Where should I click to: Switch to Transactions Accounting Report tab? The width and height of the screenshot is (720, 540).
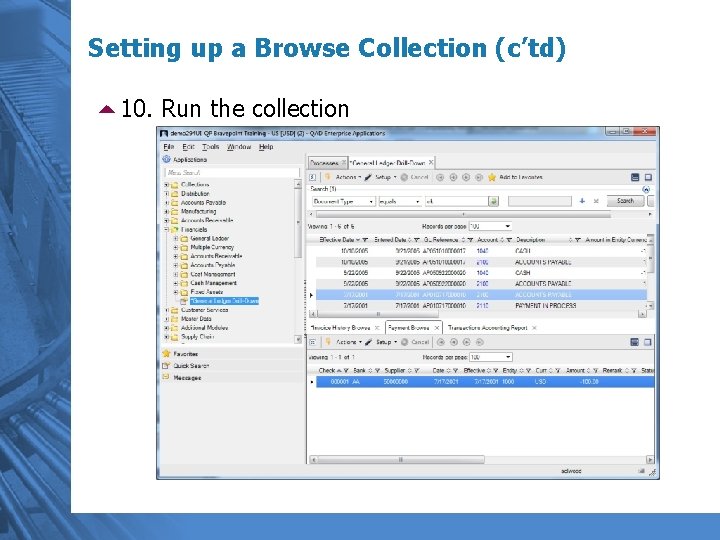(x=488, y=328)
